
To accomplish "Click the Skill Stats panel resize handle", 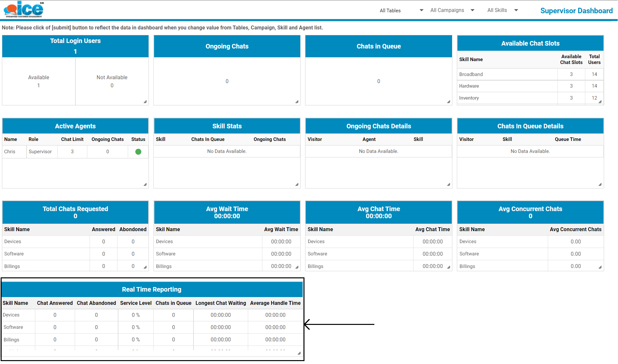I will pyautogui.click(x=297, y=185).
